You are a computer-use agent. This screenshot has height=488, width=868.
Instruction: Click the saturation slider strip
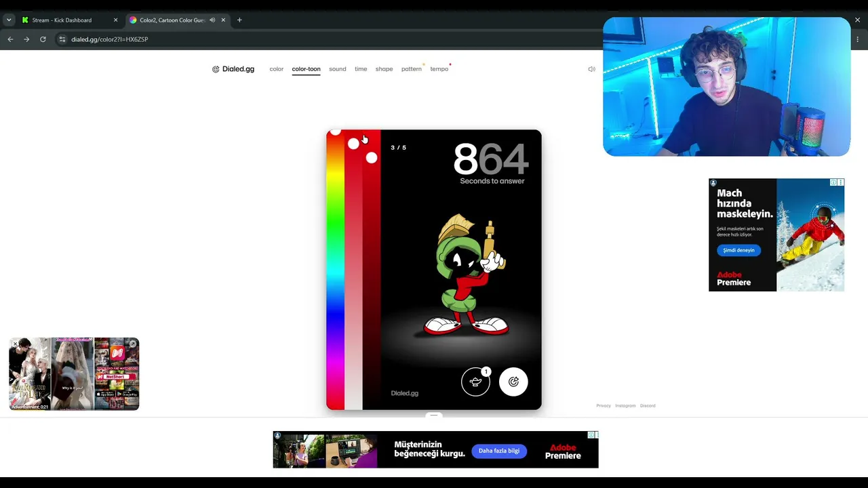point(353,270)
